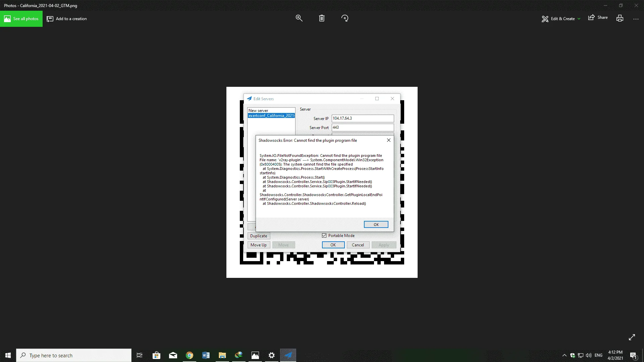Open the clock and date flyout

click(x=615, y=355)
